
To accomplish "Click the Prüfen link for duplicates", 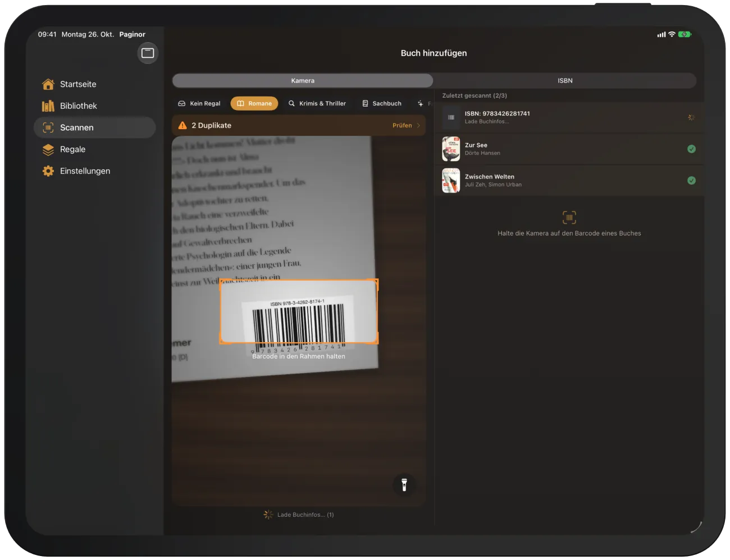I will tap(402, 126).
